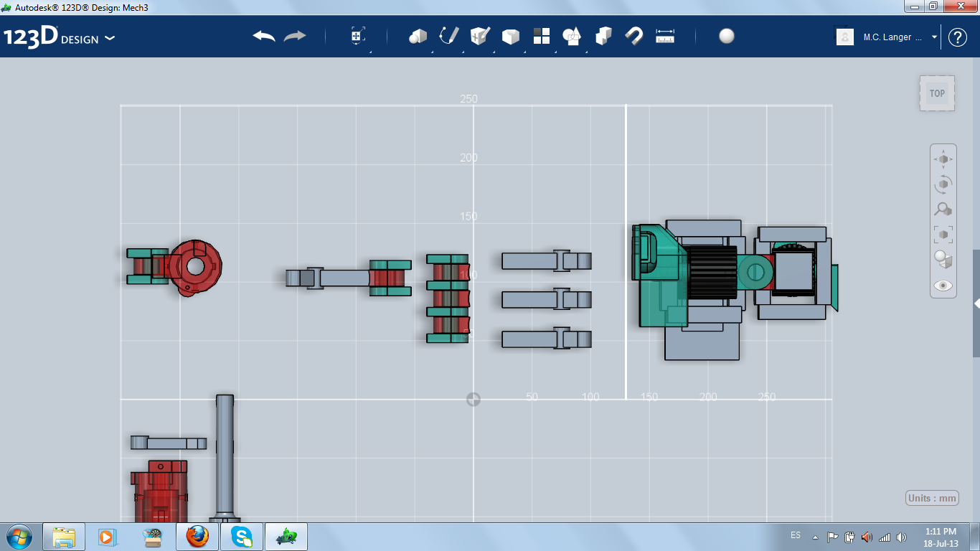Toggle the visibility eye in the navigation bar

(x=943, y=286)
